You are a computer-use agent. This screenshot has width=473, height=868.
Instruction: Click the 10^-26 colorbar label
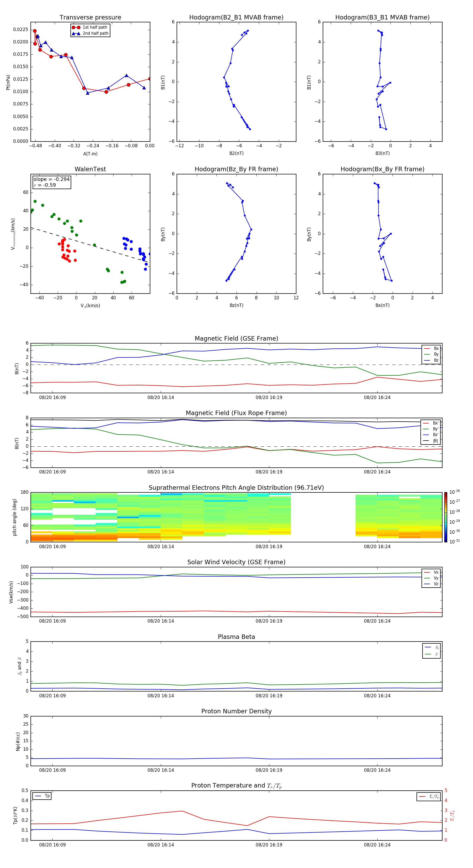coord(455,492)
